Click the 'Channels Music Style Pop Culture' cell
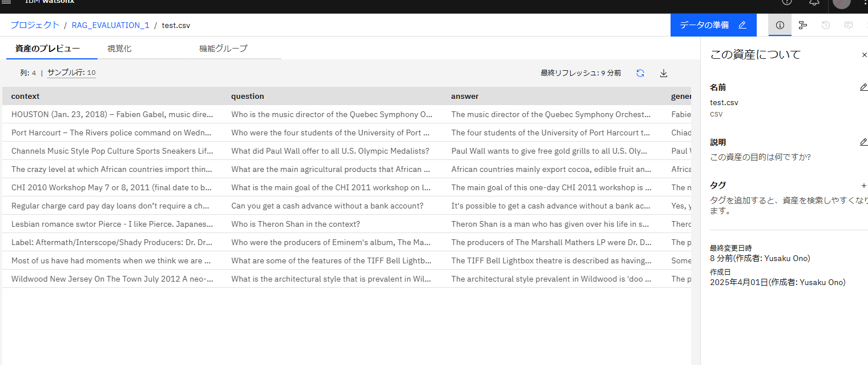This screenshot has height=365, width=868. click(112, 151)
